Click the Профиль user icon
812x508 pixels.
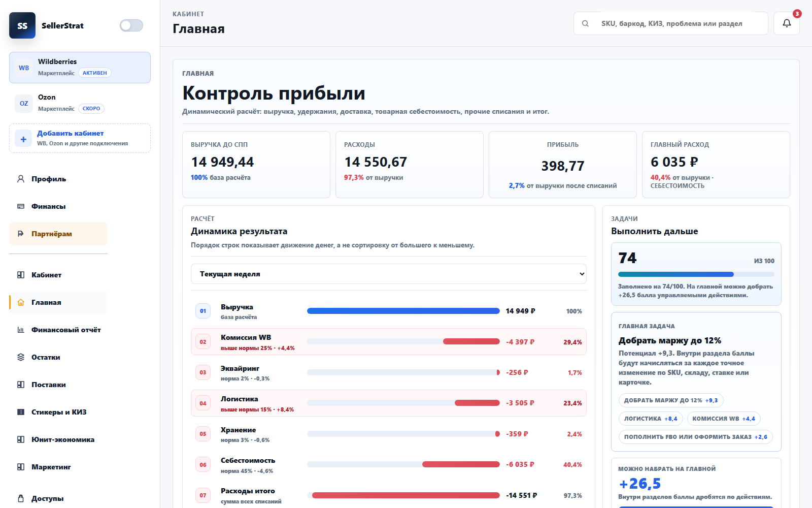(x=21, y=179)
